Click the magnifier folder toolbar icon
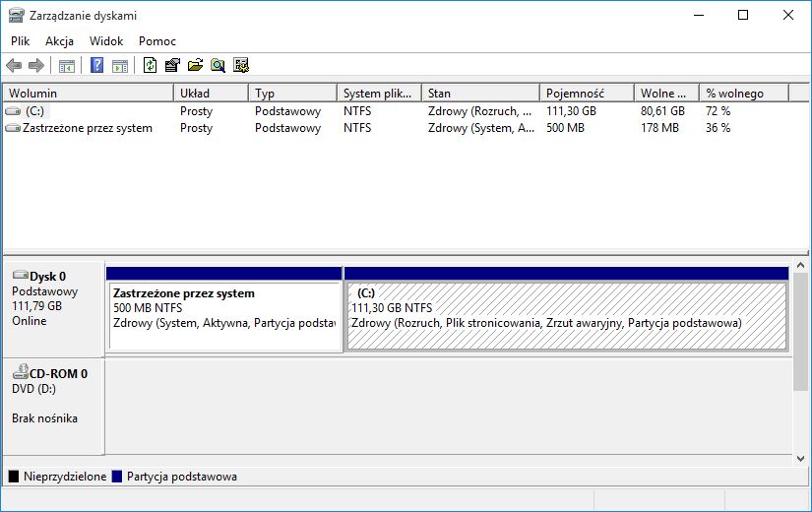The image size is (812, 512). point(219,65)
